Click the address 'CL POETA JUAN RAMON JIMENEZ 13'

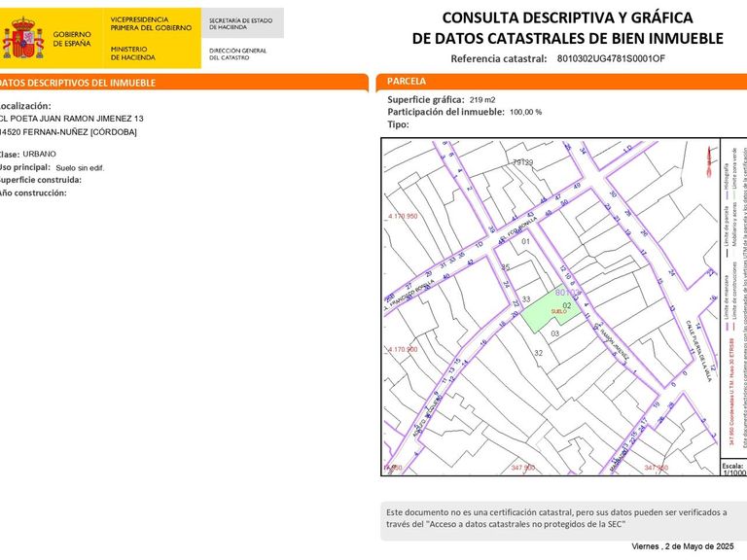(70, 118)
